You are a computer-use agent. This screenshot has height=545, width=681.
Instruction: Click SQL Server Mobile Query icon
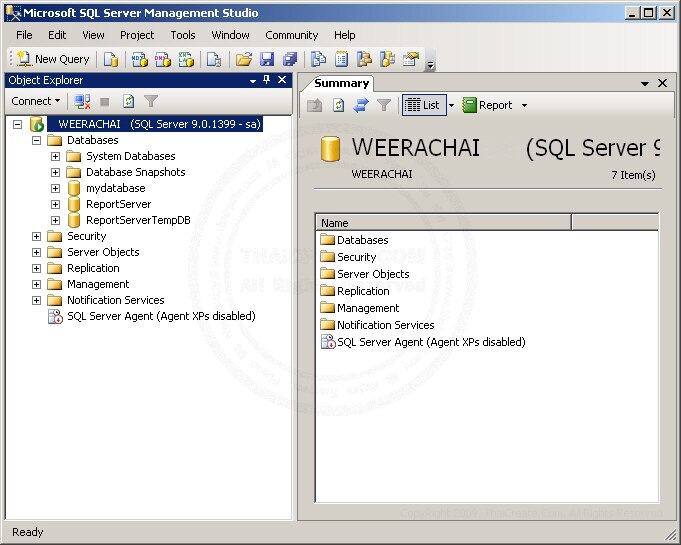pyautogui.click(x=214, y=59)
